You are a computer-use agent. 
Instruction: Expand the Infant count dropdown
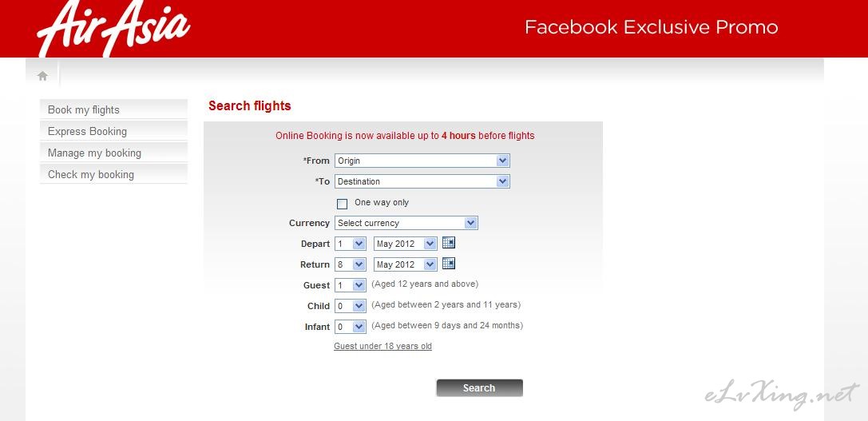click(350, 327)
